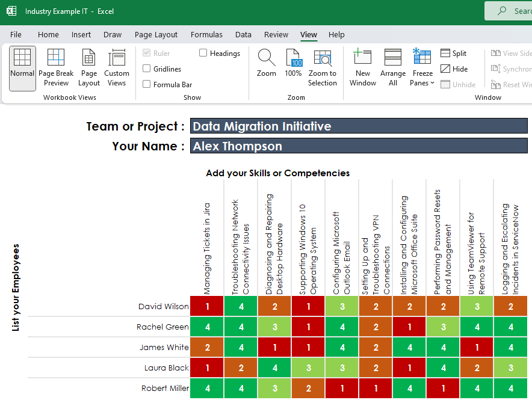Check the Headings checkbox
This screenshot has height=403, width=532.
click(x=203, y=53)
